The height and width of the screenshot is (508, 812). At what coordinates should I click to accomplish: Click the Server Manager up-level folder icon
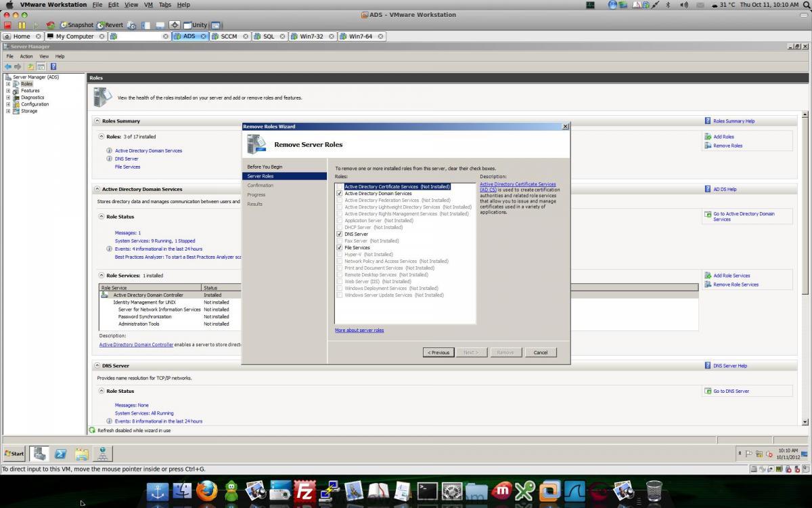pyautogui.click(x=30, y=66)
